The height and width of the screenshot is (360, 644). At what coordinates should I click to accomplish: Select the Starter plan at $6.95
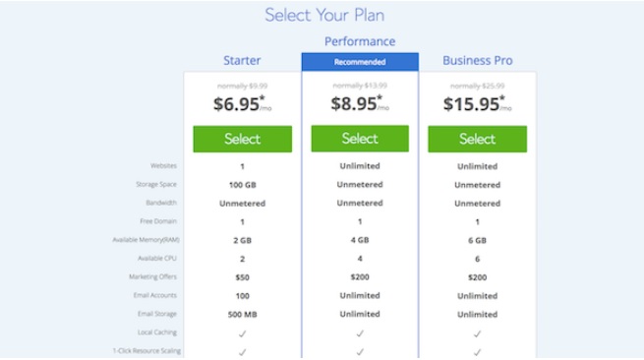242,139
